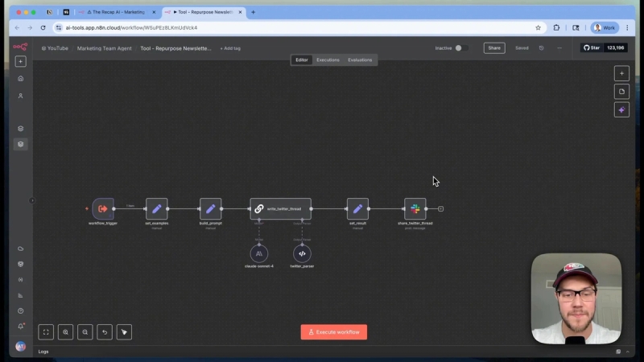
Task: Select the set_examples node
Action: pyautogui.click(x=157, y=209)
